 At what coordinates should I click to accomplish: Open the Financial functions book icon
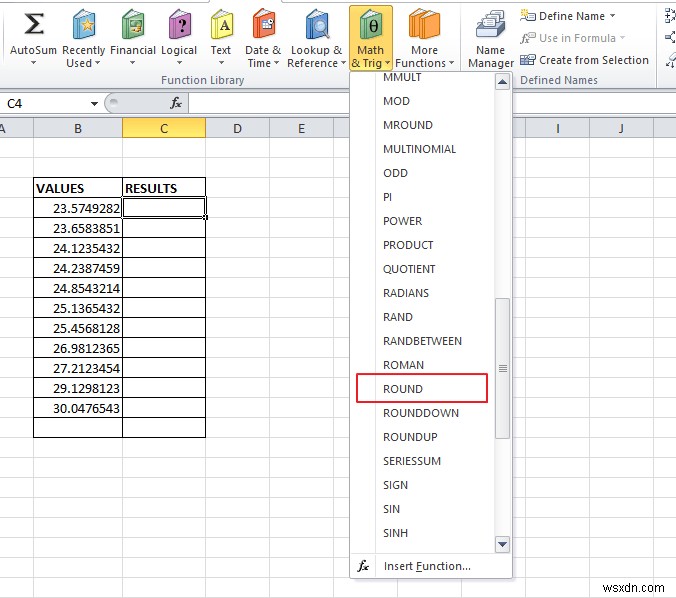[133, 25]
